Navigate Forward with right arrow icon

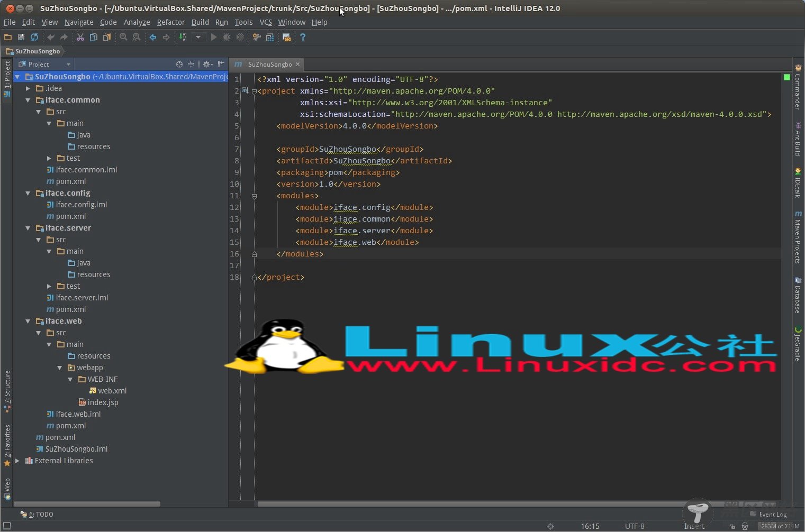[x=166, y=37]
